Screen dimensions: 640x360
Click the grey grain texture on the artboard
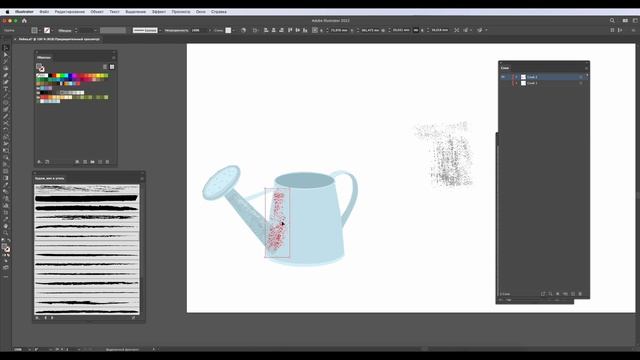pyautogui.click(x=444, y=154)
